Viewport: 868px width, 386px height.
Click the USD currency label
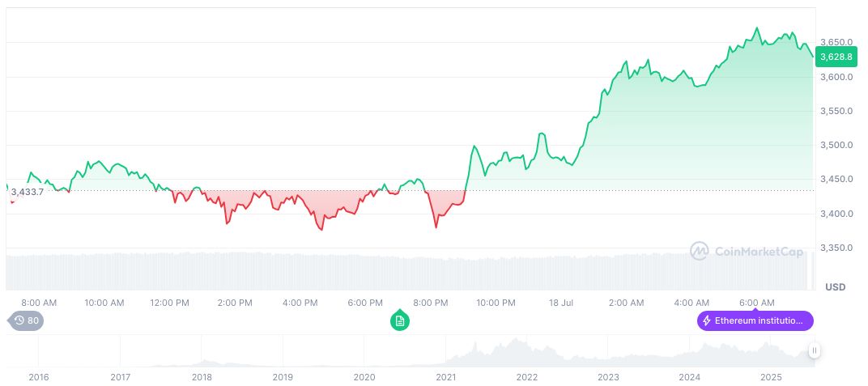coord(835,287)
